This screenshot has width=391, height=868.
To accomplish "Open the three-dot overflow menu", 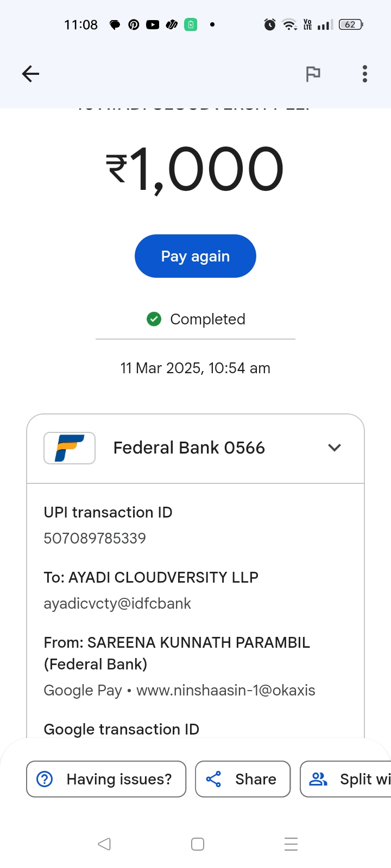I will tap(365, 74).
